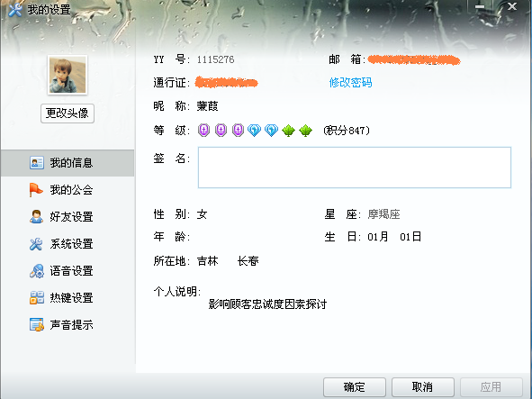Click the orange flag icon for 我的公会
The width and height of the screenshot is (532, 399).
[36, 190]
